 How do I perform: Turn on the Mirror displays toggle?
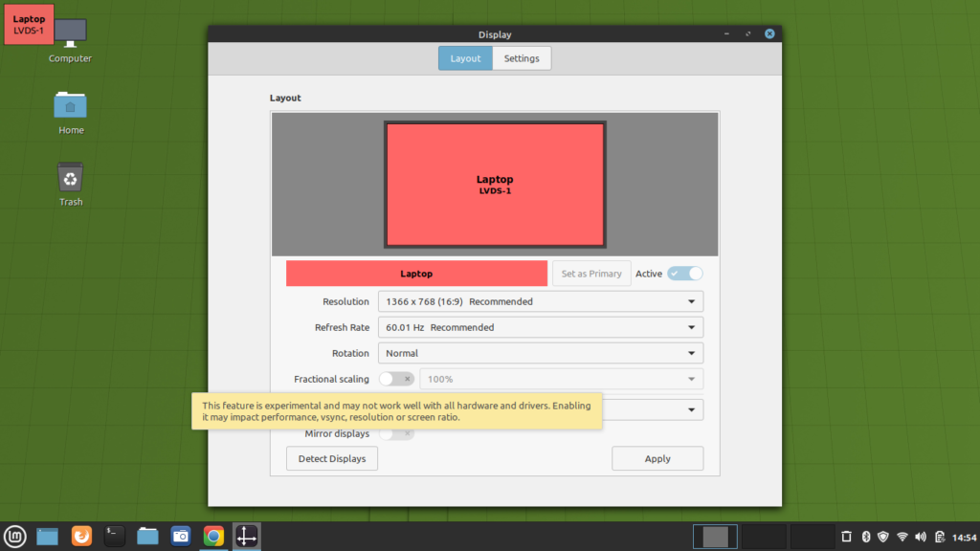[397, 434]
